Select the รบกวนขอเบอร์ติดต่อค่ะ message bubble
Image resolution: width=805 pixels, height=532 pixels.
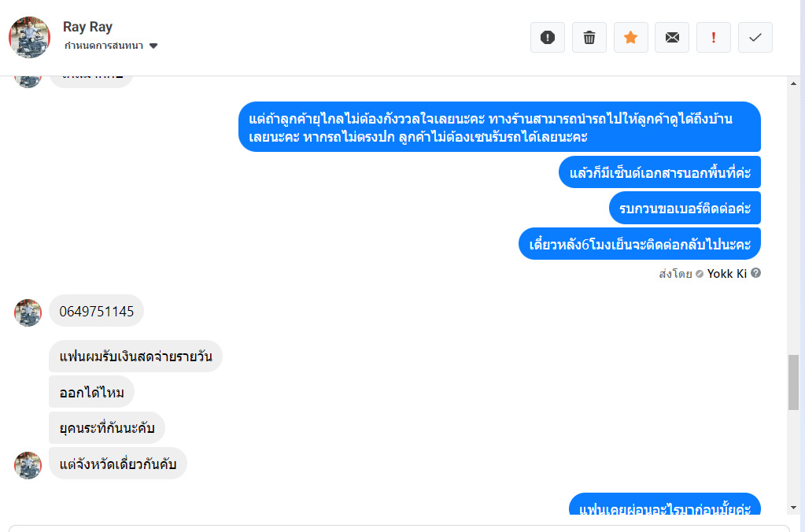tap(685, 208)
